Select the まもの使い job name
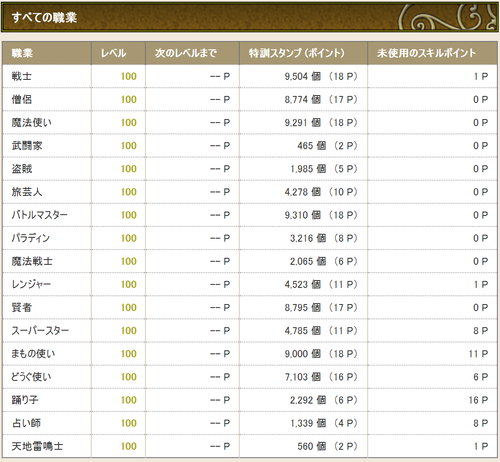500x462 pixels. 33,354
